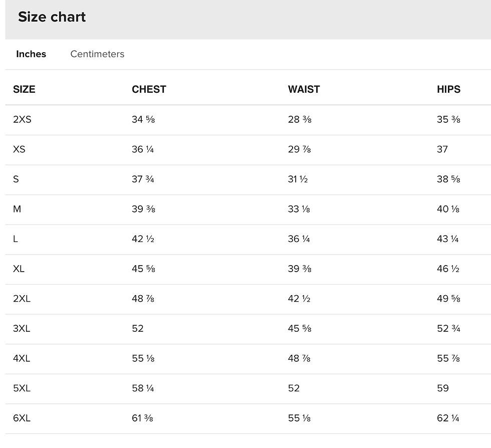Click the HIPS column header

[x=448, y=89]
